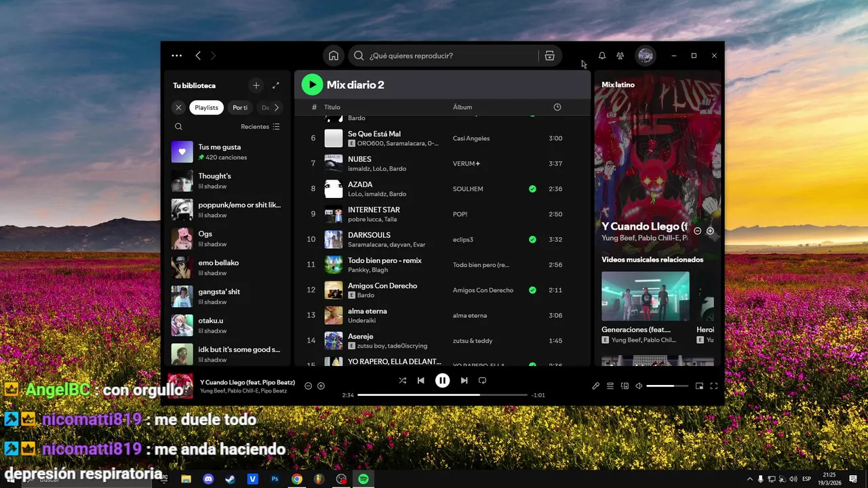Toggle saved checkmark for Amigos Con Derecho

point(532,290)
